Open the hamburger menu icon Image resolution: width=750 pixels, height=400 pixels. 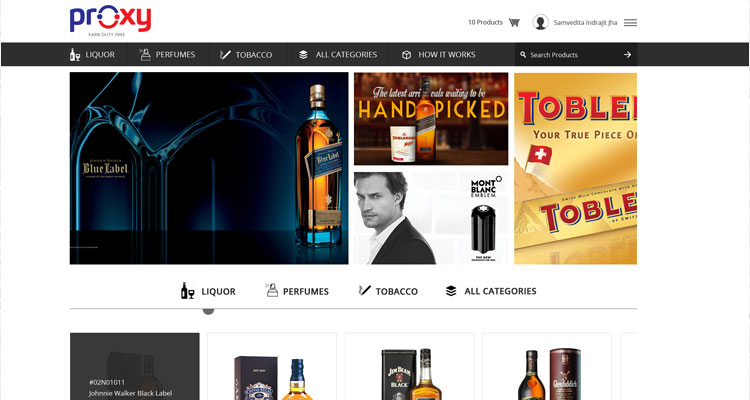pos(630,22)
